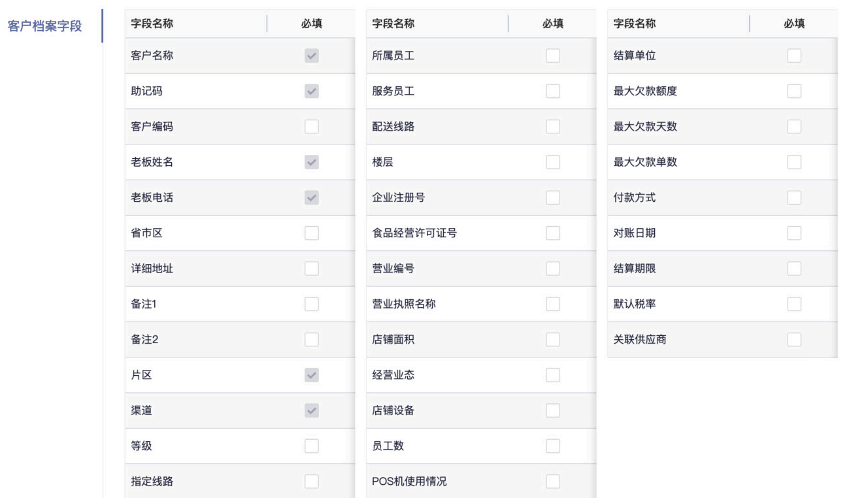Enable 等级 as required field
868x498 pixels.
(x=312, y=446)
